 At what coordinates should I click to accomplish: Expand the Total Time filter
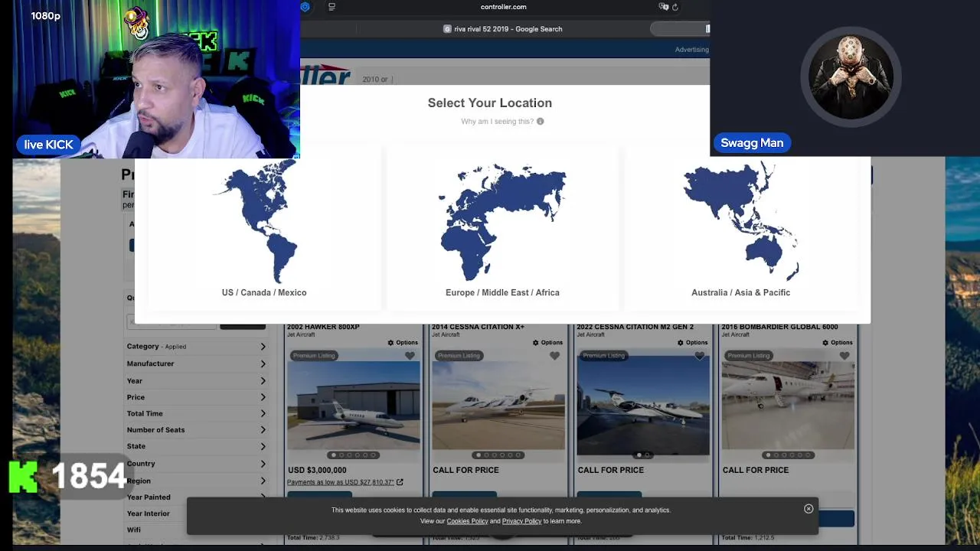click(x=197, y=413)
